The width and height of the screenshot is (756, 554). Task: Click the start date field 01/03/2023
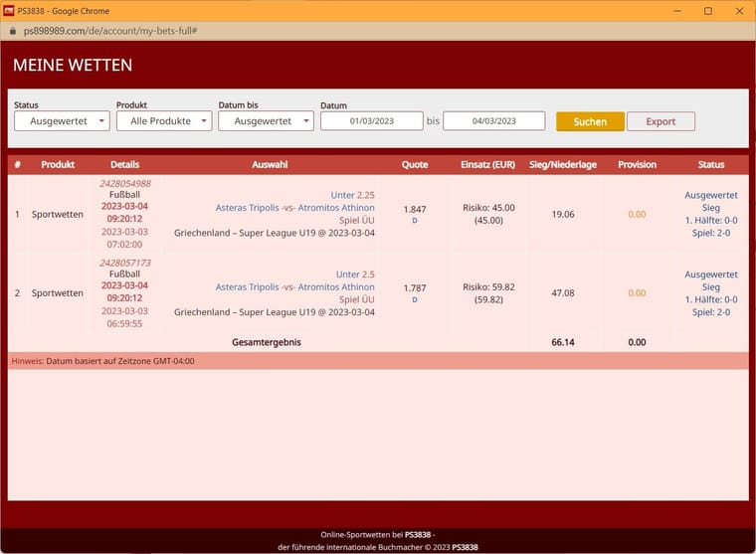(372, 121)
